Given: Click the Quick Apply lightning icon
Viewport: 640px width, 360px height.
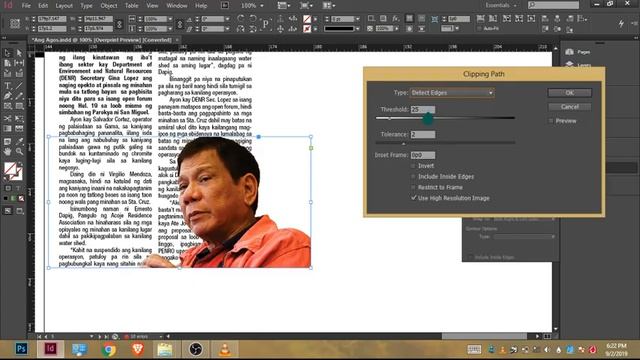Looking at the screenshot, I should [x=621, y=24].
